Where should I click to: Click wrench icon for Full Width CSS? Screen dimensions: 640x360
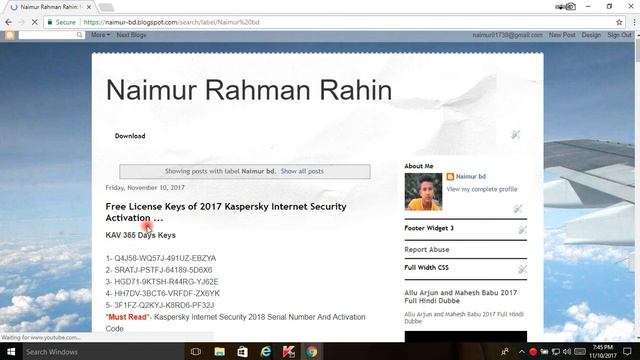point(522,269)
